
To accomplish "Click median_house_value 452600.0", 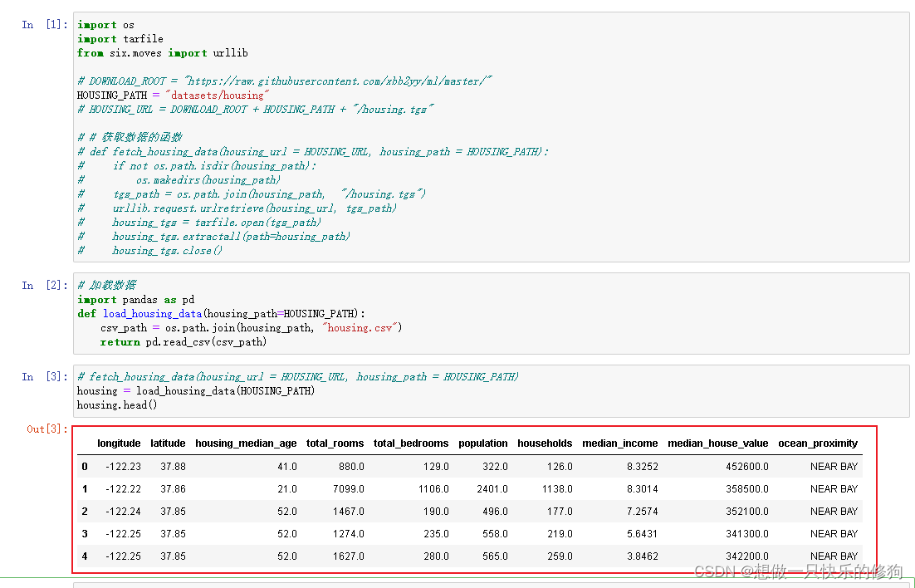I will coord(747,467).
